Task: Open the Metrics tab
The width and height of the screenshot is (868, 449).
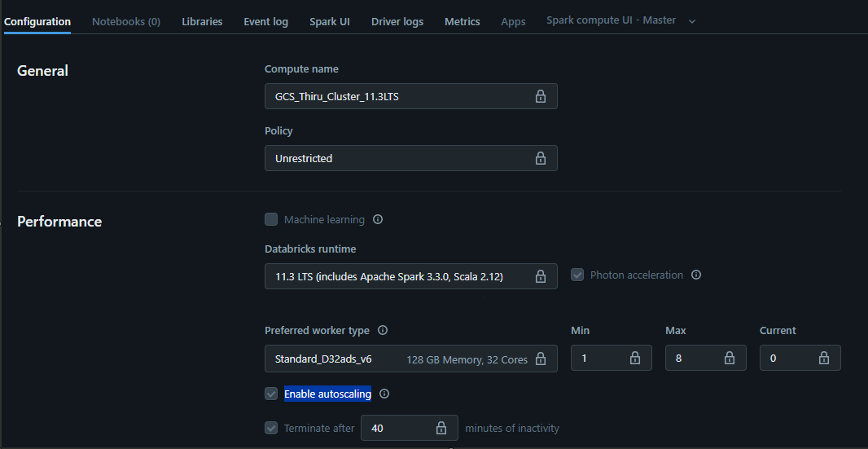Action: tap(462, 22)
